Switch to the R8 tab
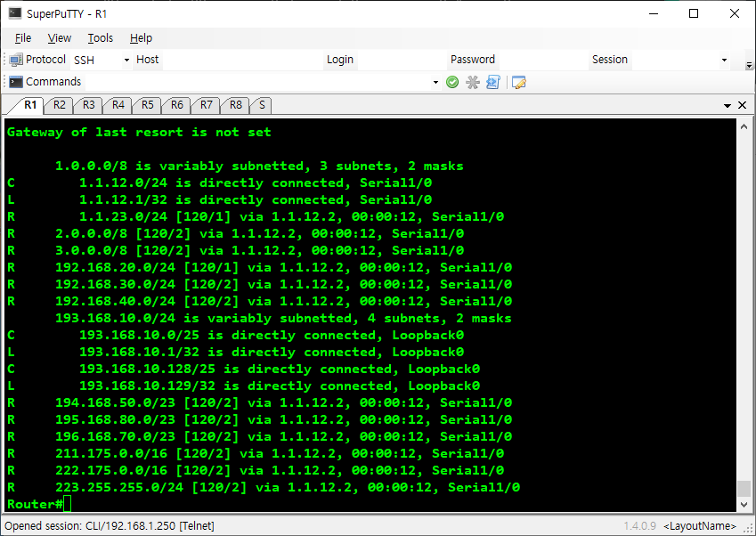Image resolution: width=756 pixels, height=536 pixels. click(x=235, y=105)
